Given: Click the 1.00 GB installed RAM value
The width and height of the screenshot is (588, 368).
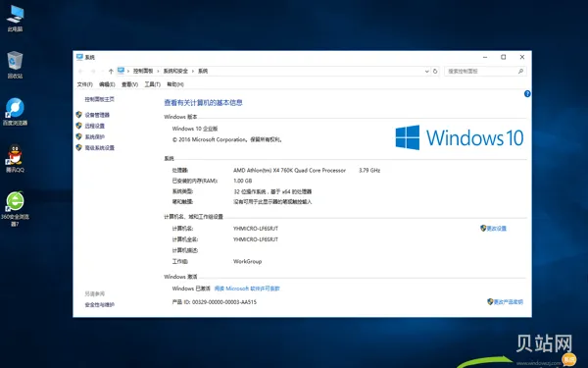Looking at the screenshot, I should [x=243, y=181].
